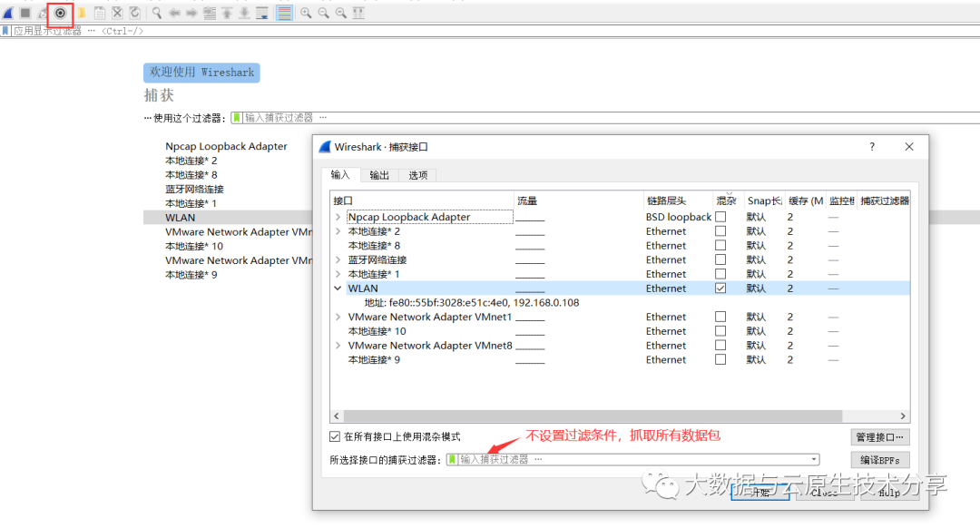
Task: Jump to last packet icon
Action: click(x=244, y=13)
